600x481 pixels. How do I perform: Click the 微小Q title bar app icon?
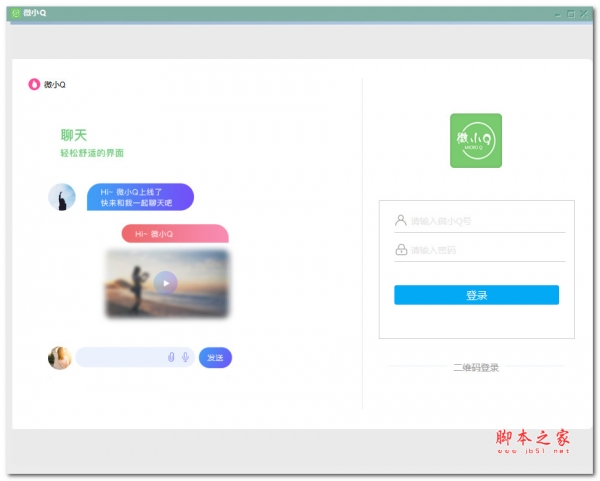(x=15, y=13)
